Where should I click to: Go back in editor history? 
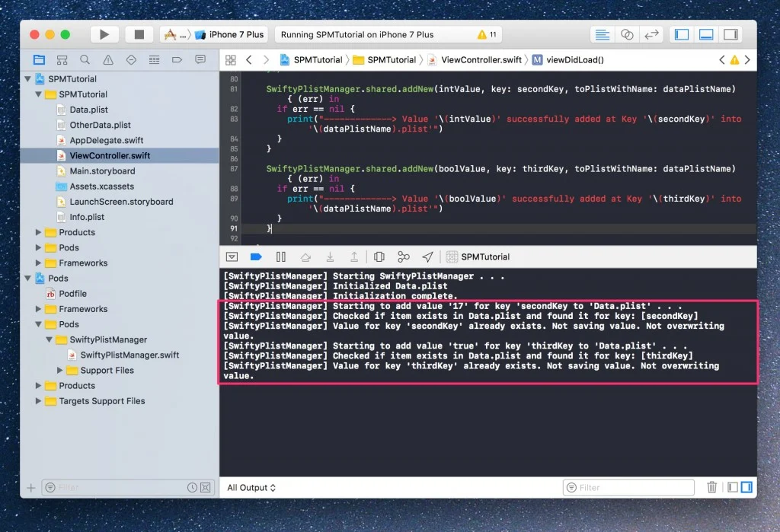point(249,60)
